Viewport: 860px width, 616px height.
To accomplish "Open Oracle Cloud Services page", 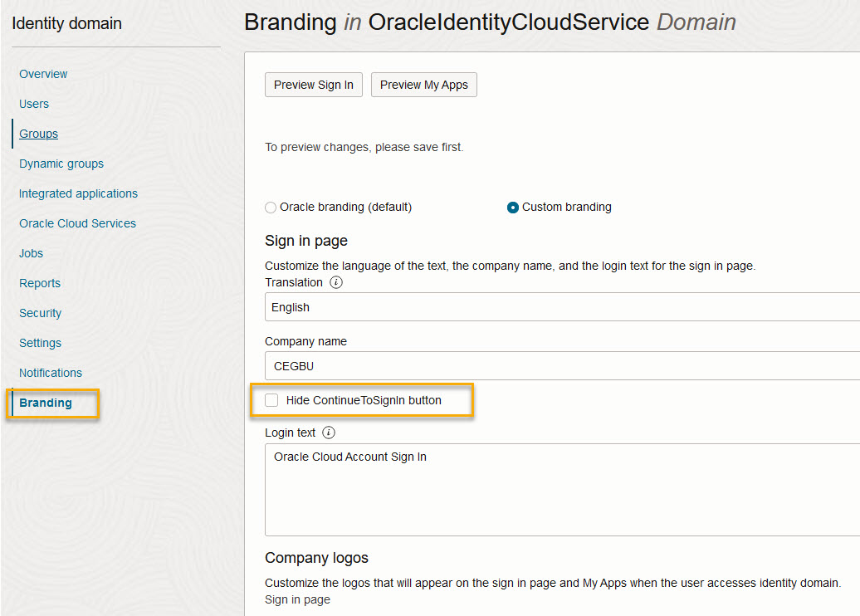I will point(77,224).
